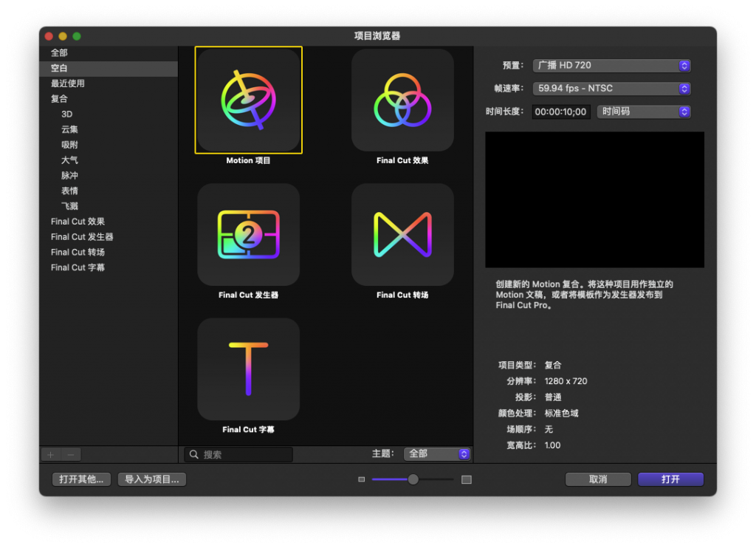Click the 打开 button
The height and width of the screenshot is (548, 756).
(x=670, y=479)
